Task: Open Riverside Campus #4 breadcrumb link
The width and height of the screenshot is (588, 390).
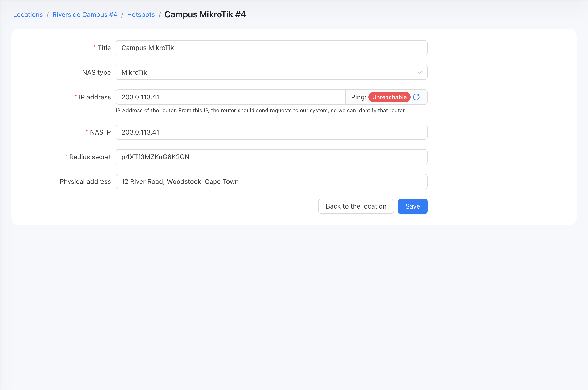Action: click(85, 15)
